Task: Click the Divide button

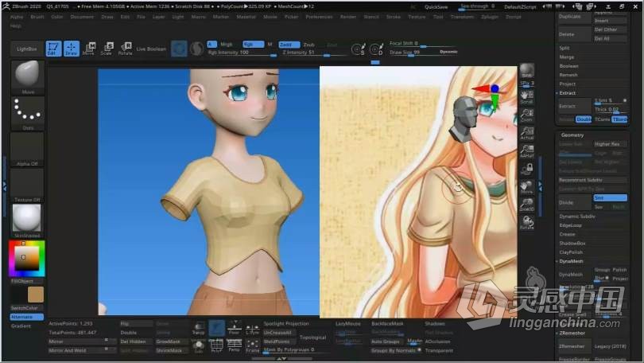Action: [x=574, y=202]
